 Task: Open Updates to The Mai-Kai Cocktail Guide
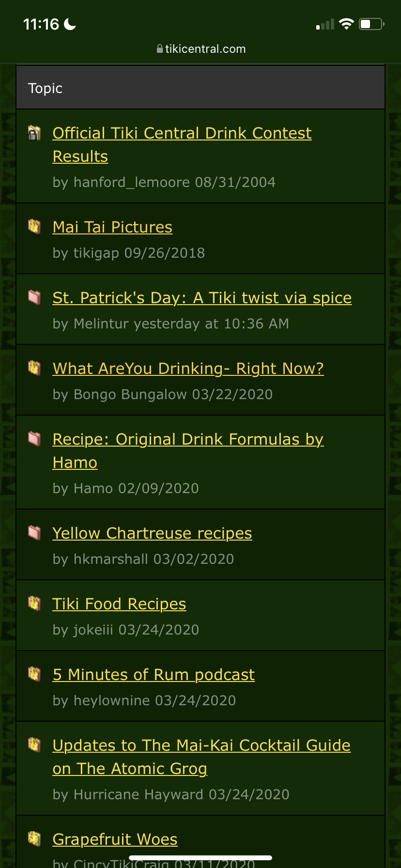coord(201,745)
